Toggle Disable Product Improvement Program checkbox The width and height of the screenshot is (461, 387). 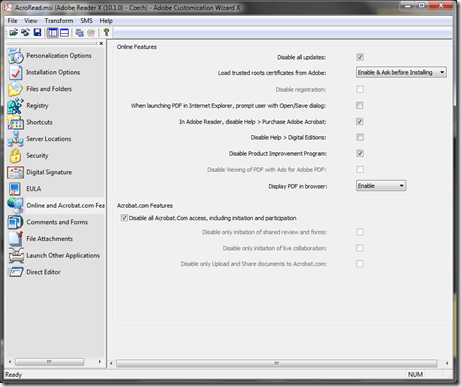pos(360,153)
